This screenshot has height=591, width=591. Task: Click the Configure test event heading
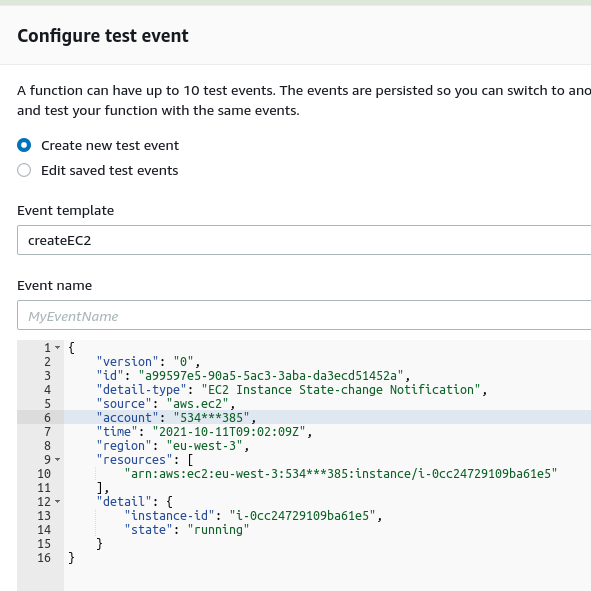pyautogui.click(x=103, y=36)
